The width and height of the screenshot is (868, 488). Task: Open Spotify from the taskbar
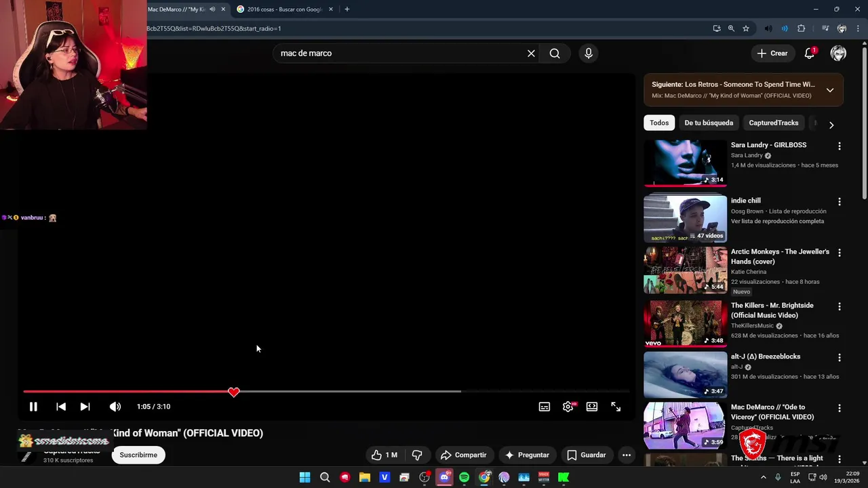pyautogui.click(x=464, y=477)
